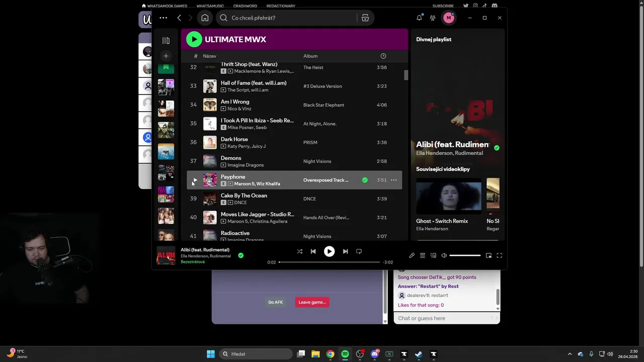Open more options for Payphone row
The width and height of the screenshot is (644, 362).
pos(394,180)
